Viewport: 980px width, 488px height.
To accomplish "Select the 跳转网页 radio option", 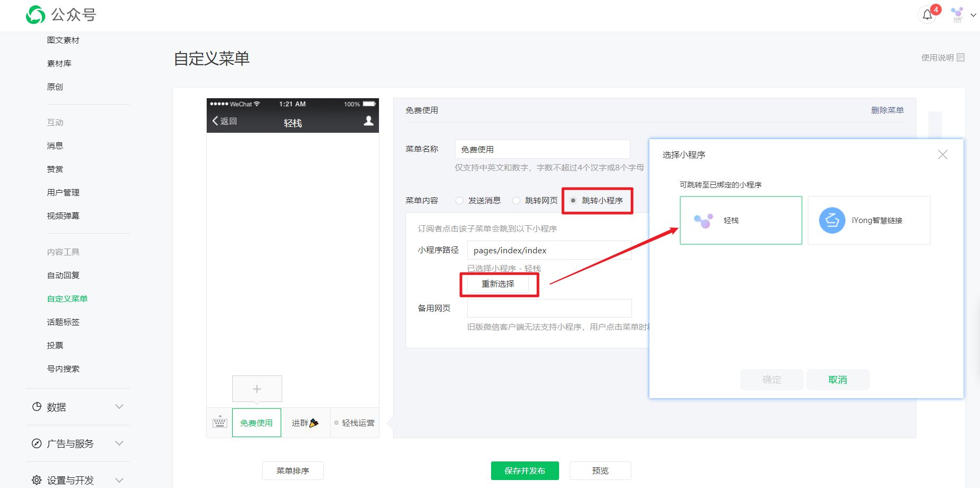I will tap(516, 200).
